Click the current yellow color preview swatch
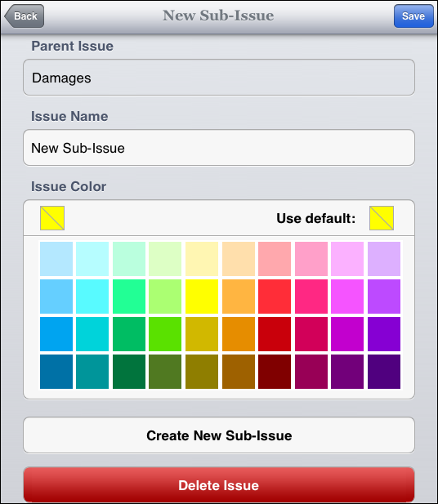 pos(52,218)
